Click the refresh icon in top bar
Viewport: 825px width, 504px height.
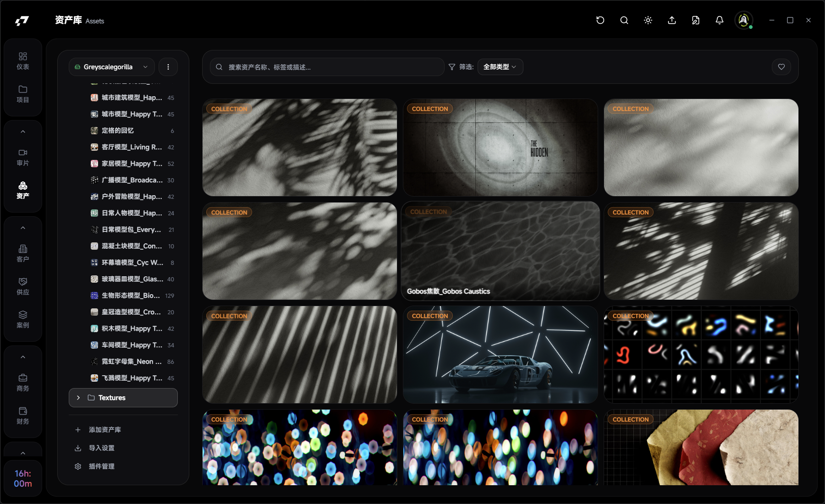pos(600,20)
